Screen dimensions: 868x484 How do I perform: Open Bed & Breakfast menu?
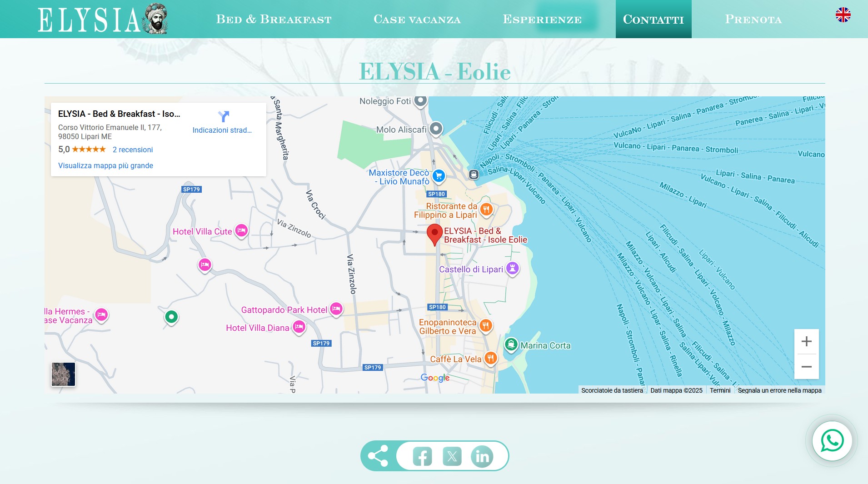click(274, 19)
